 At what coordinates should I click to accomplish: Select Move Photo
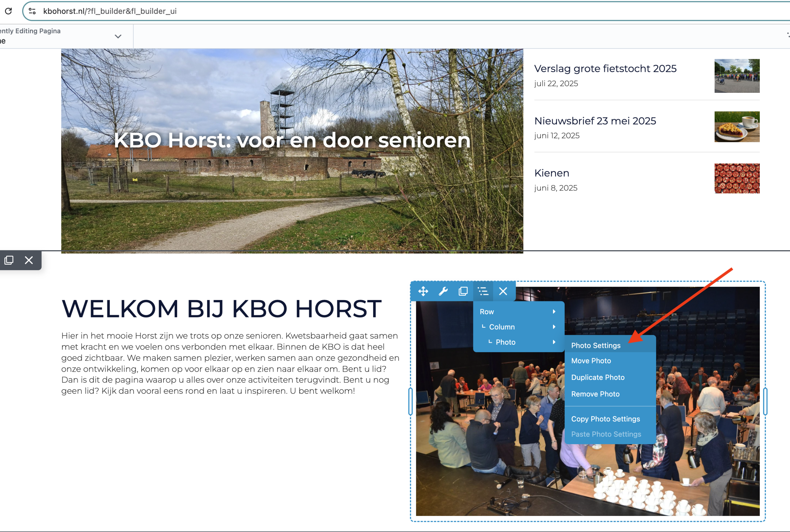[x=610, y=361]
